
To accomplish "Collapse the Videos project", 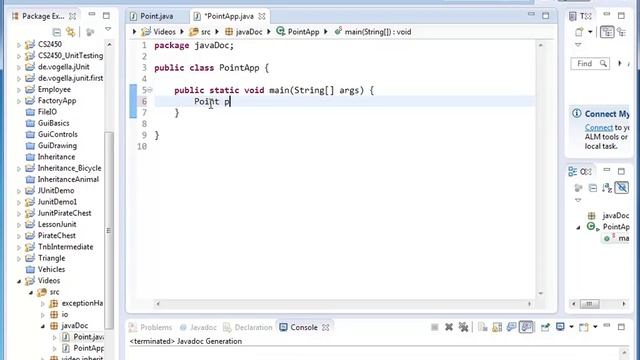I will point(19,281).
